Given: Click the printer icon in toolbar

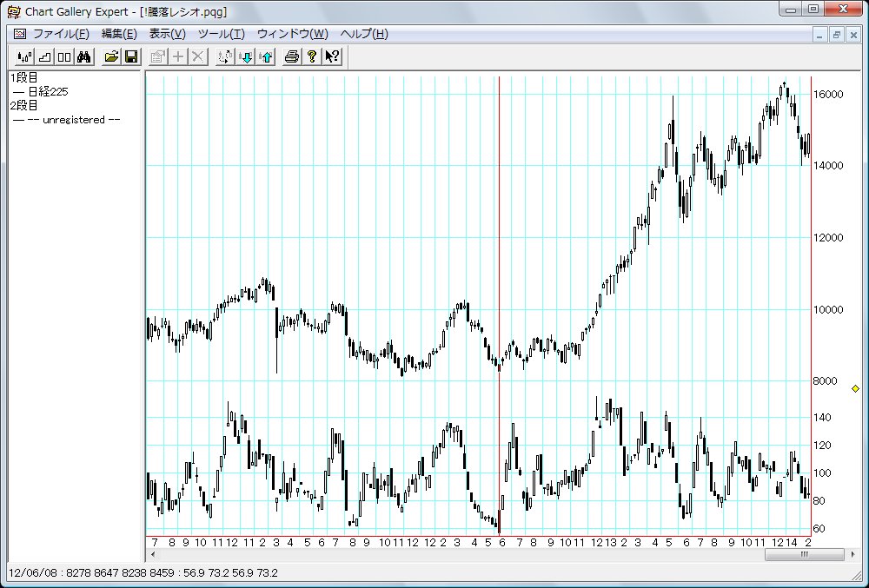Looking at the screenshot, I should (292, 56).
